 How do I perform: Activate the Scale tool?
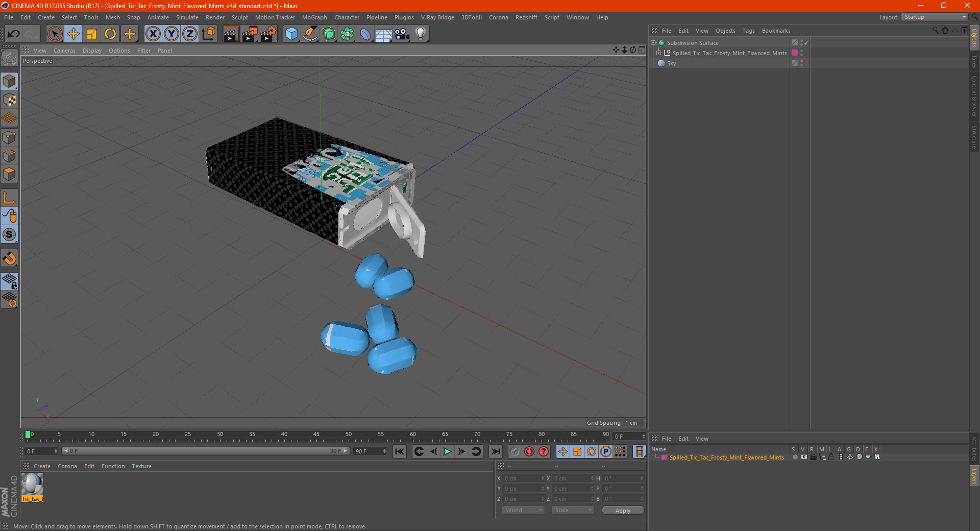pos(92,34)
